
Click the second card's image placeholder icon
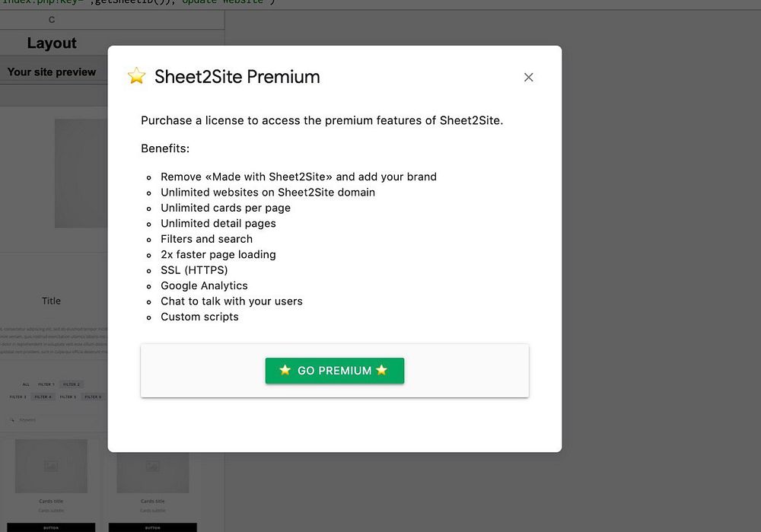[152, 466]
